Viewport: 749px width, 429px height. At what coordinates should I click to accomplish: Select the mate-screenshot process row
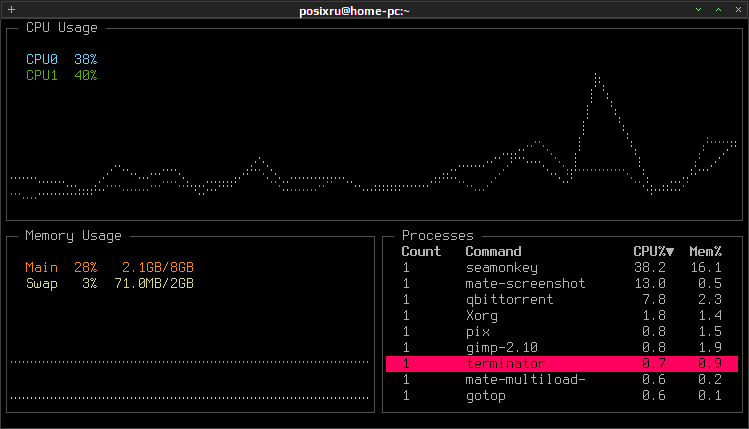click(562, 284)
